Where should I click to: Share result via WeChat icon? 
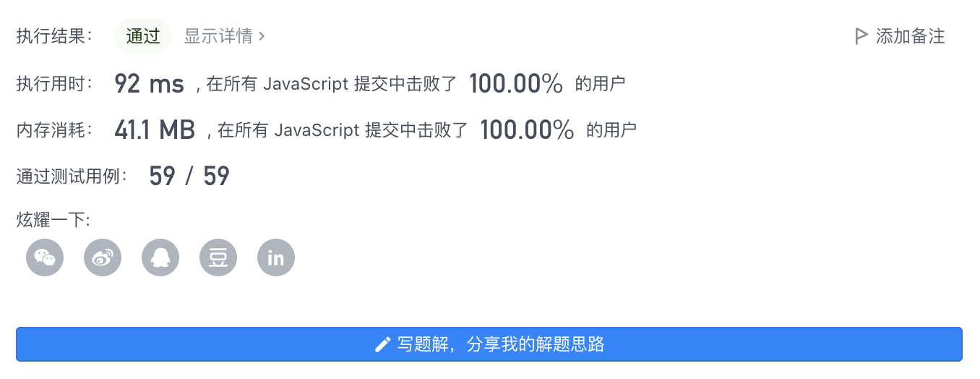point(45,257)
